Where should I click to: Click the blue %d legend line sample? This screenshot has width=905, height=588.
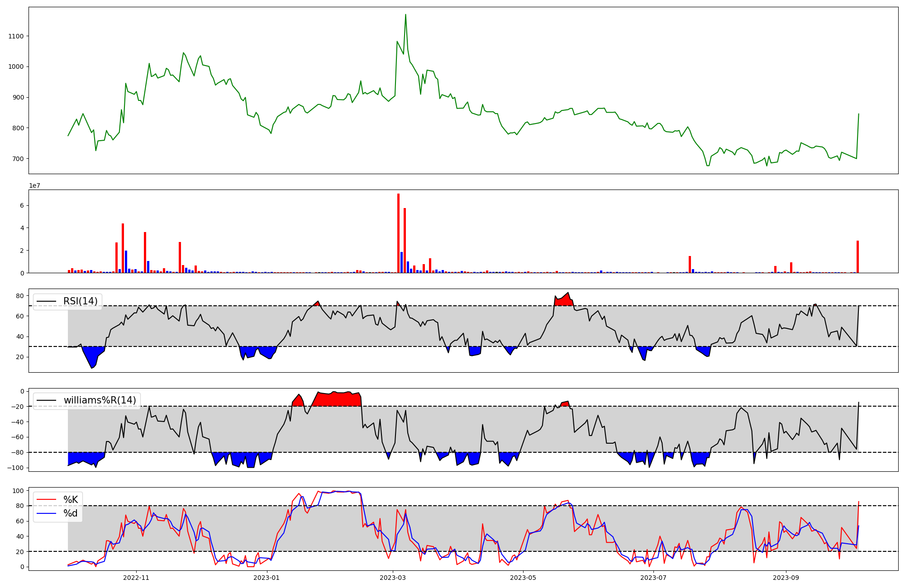coord(46,513)
